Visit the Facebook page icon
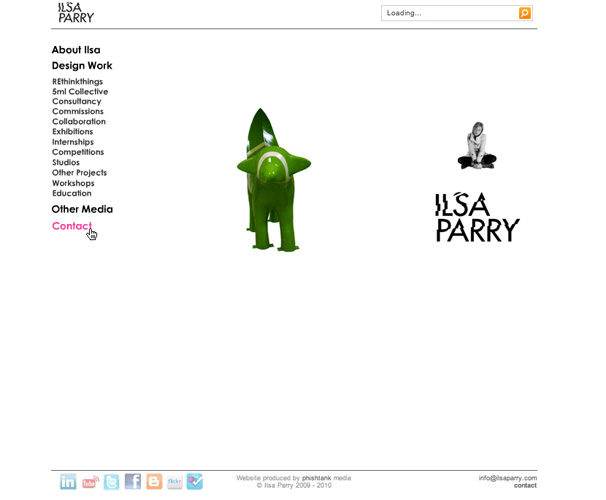606x500 pixels. coord(132,482)
